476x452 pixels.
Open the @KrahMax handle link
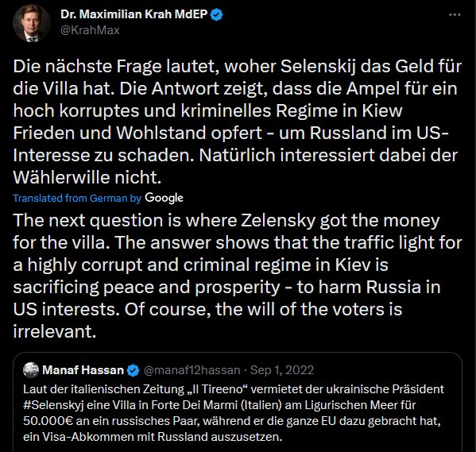pos(90,30)
